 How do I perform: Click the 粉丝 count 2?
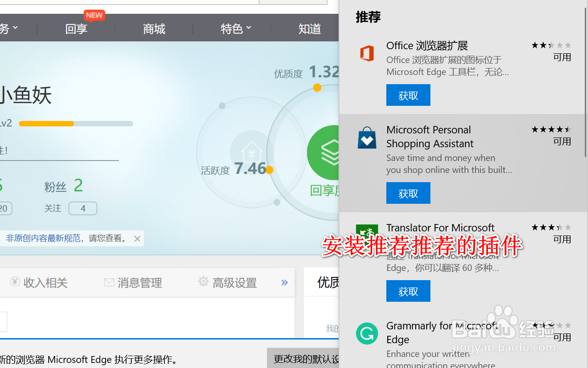coord(78,185)
